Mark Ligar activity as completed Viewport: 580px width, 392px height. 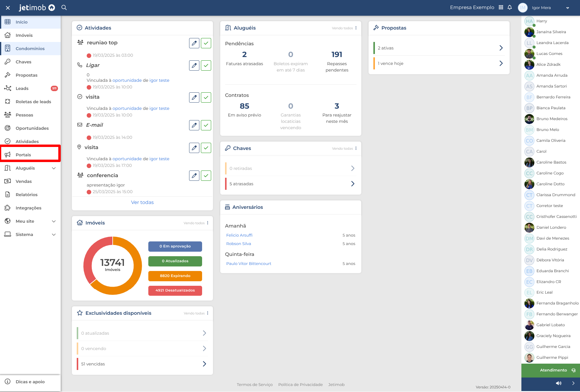click(206, 65)
